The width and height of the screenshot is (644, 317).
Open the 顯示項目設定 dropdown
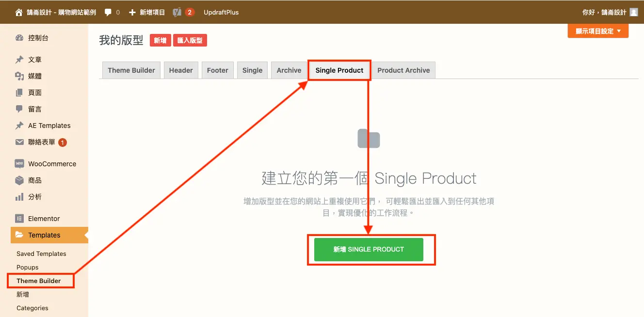pyautogui.click(x=598, y=31)
